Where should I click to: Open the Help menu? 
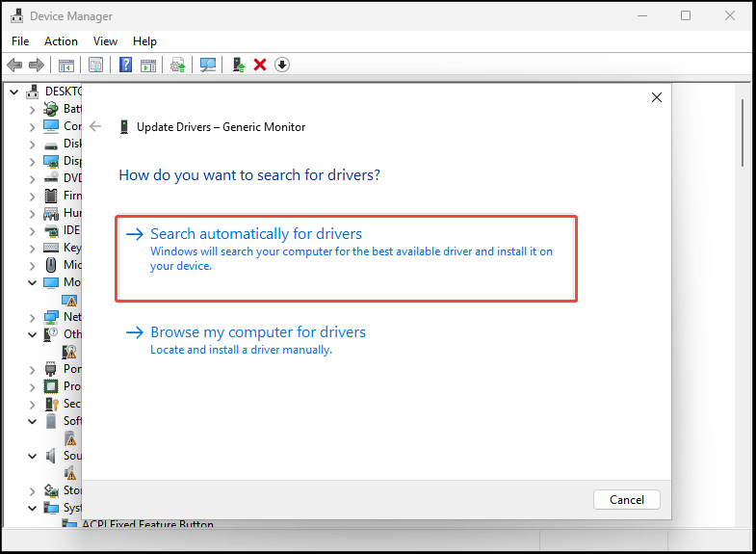point(144,41)
